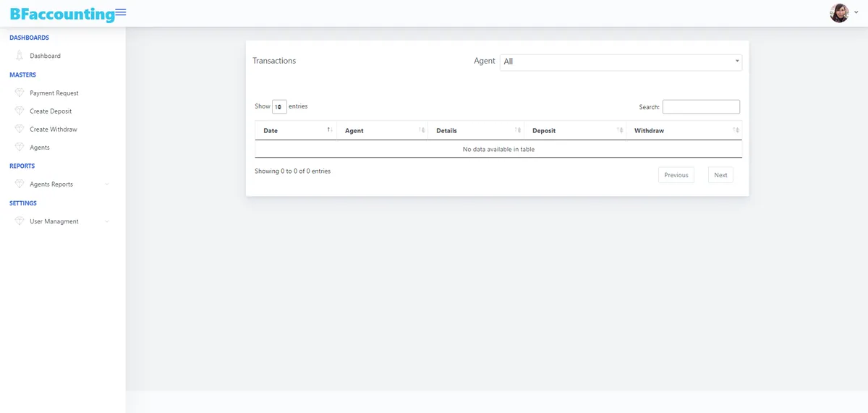868x413 pixels.
Task: Open the Show entries count selector
Action: 279,106
